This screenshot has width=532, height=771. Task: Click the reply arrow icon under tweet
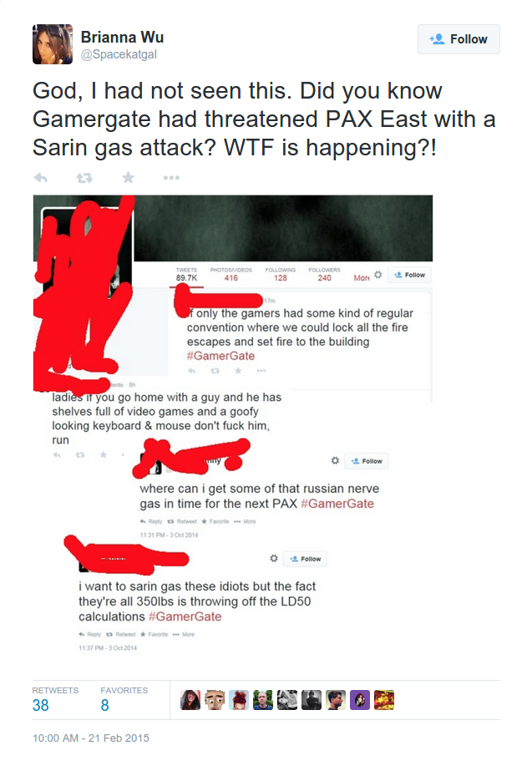(41, 178)
